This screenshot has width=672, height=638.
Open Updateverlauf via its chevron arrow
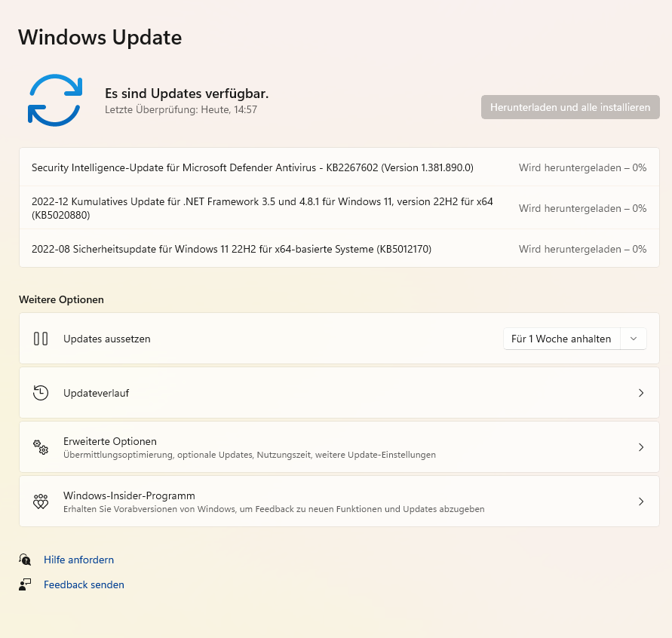click(x=641, y=393)
